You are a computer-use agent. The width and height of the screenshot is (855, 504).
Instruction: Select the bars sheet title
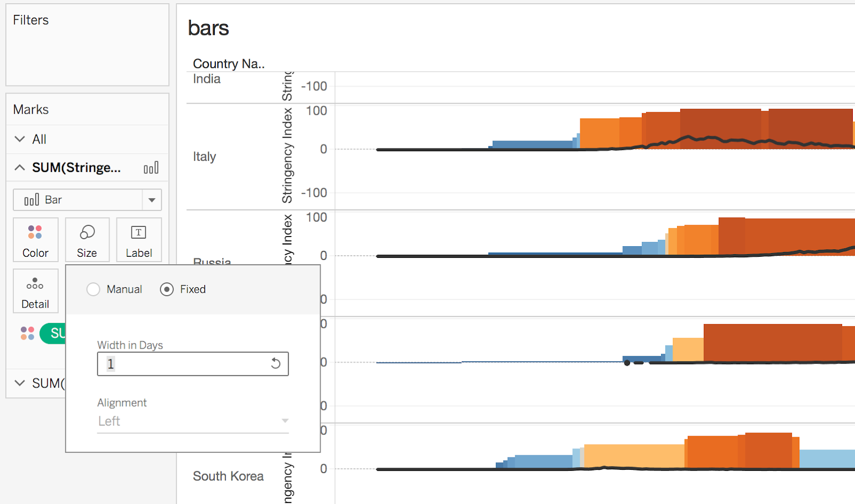tap(208, 28)
